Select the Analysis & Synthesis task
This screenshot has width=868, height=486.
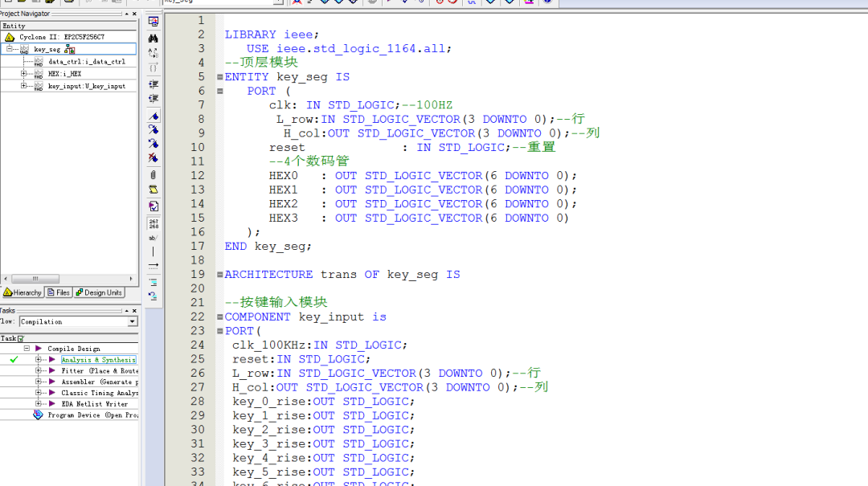pyautogui.click(x=98, y=360)
